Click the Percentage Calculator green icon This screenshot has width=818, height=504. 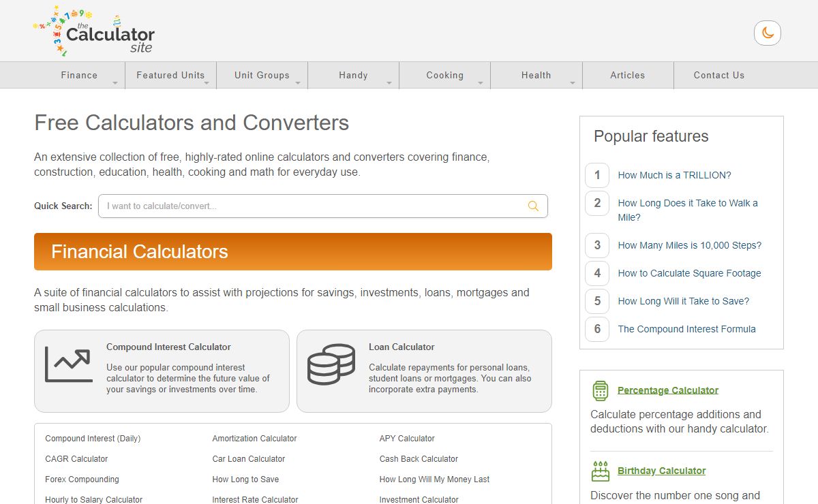coord(600,390)
